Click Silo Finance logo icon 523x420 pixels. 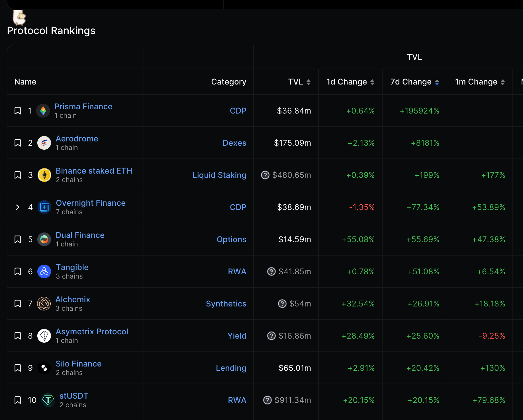point(44,368)
